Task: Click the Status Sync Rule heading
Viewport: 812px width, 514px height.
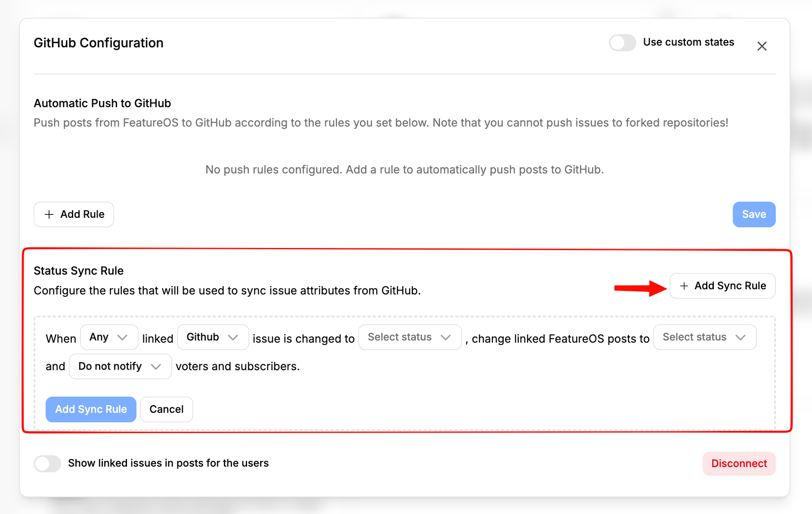Action: (x=79, y=271)
